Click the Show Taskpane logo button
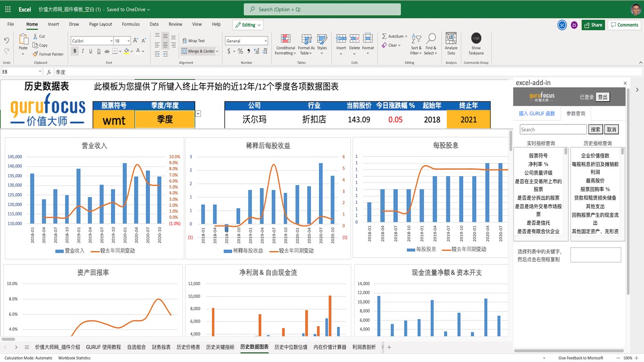The width and height of the screenshot is (644, 362). (x=476, y=44)
